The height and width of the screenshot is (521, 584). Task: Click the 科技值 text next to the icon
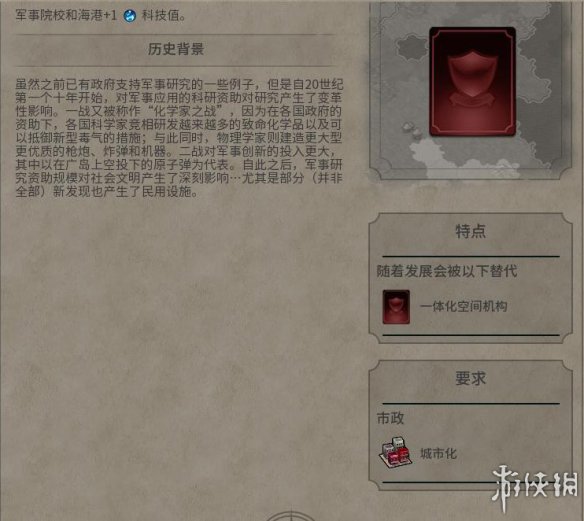[161, 16]
